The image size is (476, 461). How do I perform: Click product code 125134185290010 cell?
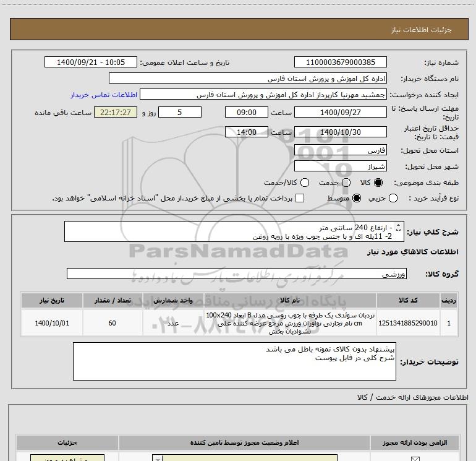[408, 323]
